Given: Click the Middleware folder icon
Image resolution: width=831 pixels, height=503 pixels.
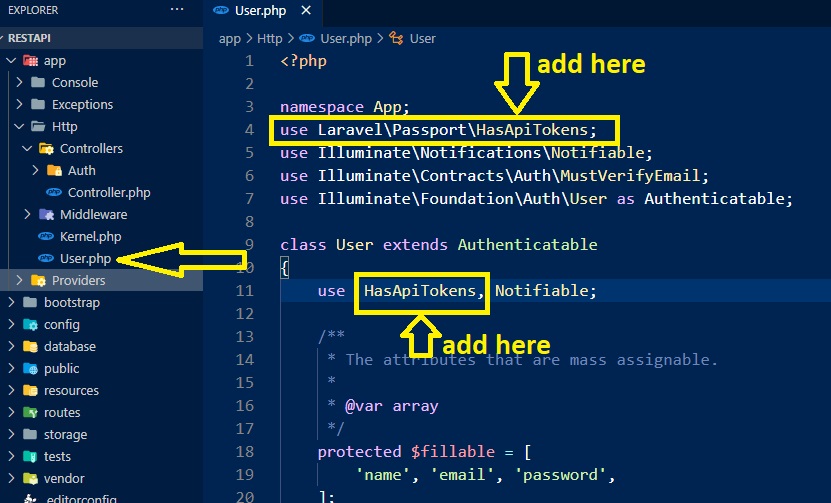Looking at the screenshot, I should point(45,215).
